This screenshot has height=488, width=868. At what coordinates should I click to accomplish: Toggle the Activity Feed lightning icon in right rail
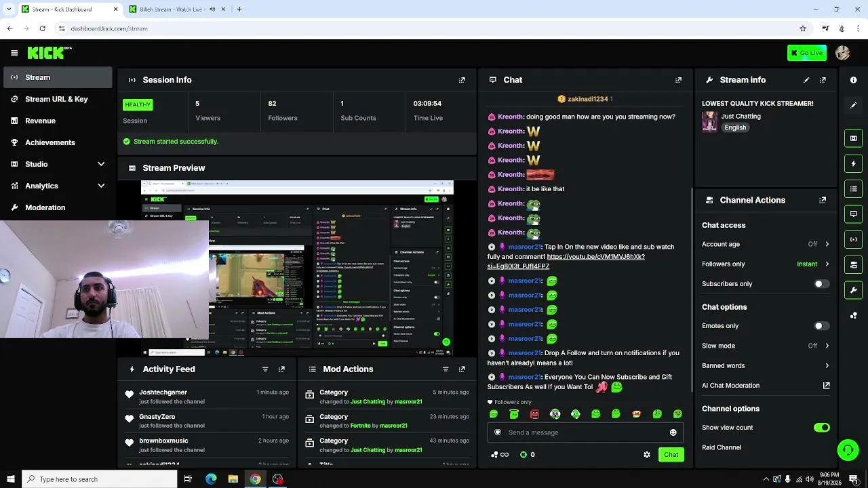click(x=853, y=163)
